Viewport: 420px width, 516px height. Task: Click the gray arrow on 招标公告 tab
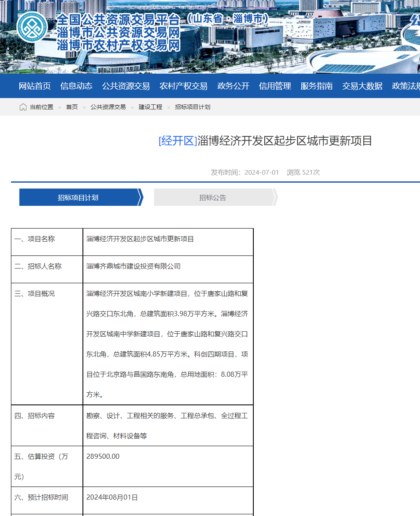coord(276,197)
